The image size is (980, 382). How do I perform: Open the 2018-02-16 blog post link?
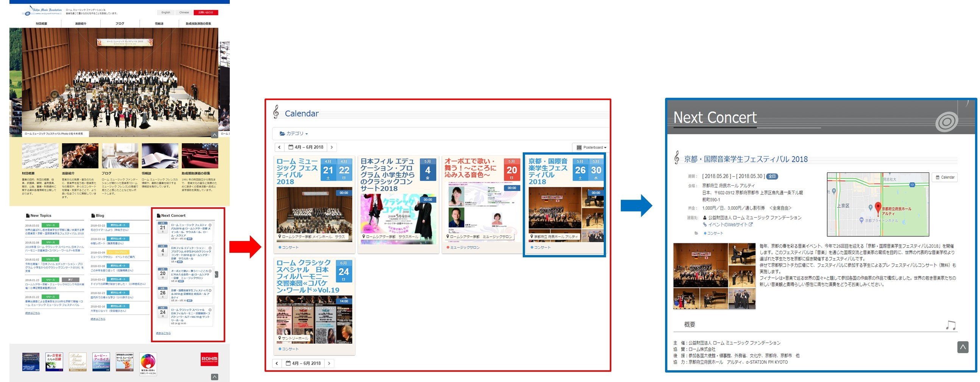108,311
